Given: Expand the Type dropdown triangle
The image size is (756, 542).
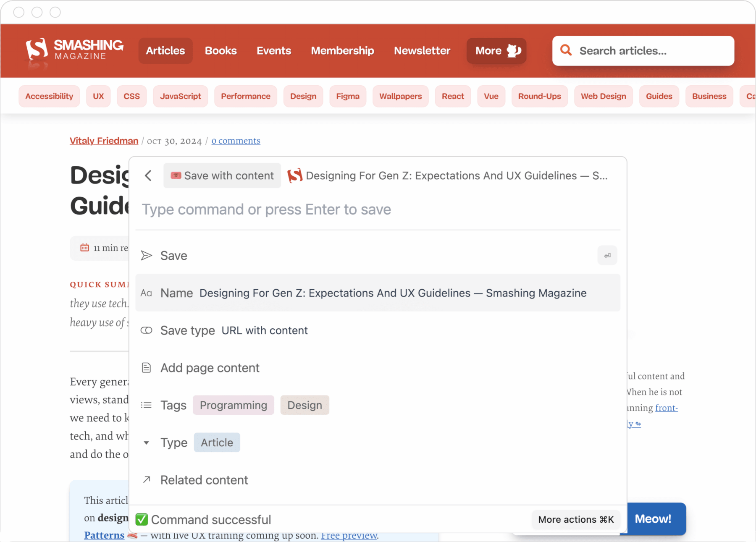Looking at the screenshot, I should point(146,443).
